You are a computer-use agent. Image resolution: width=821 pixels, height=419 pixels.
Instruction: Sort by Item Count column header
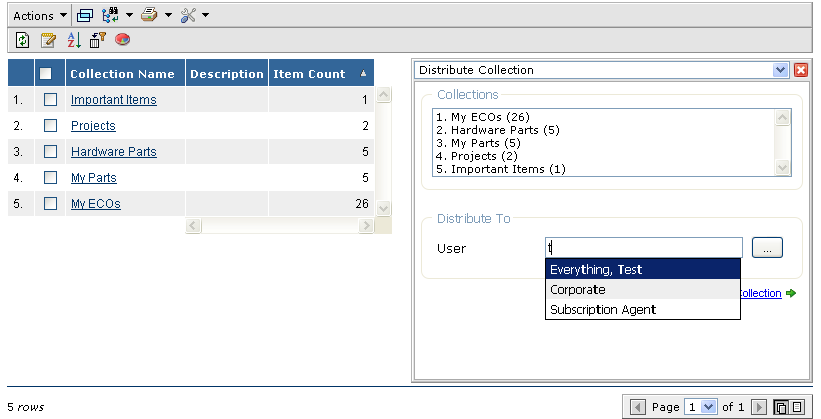pos(310,73)
